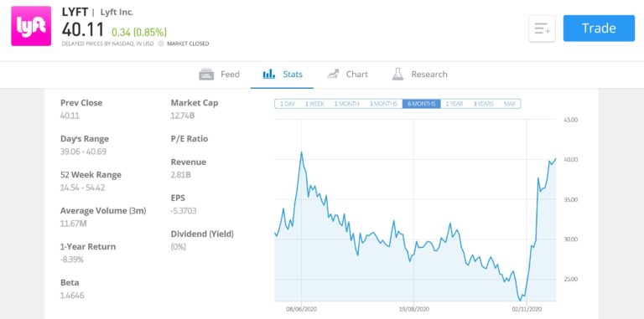Image resolution: width=644 pixels, height=319 pixels.
Task: Select the 3 MONTHS chart range
Action: [x=382, y=104]
